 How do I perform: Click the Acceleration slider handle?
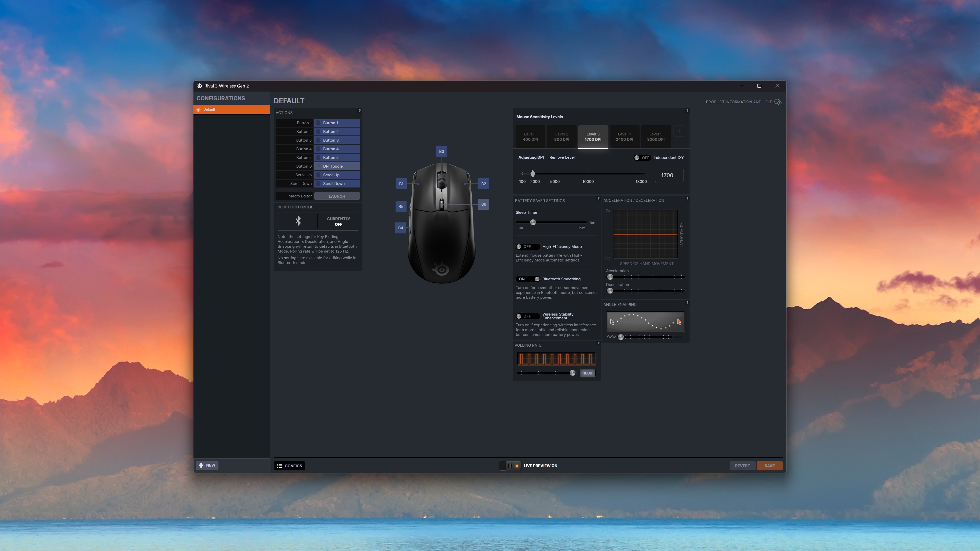pos(610,277)
